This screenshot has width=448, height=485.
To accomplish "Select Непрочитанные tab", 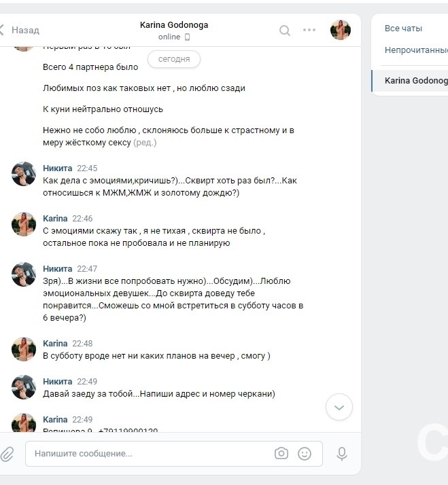I will tap(416, 50).
